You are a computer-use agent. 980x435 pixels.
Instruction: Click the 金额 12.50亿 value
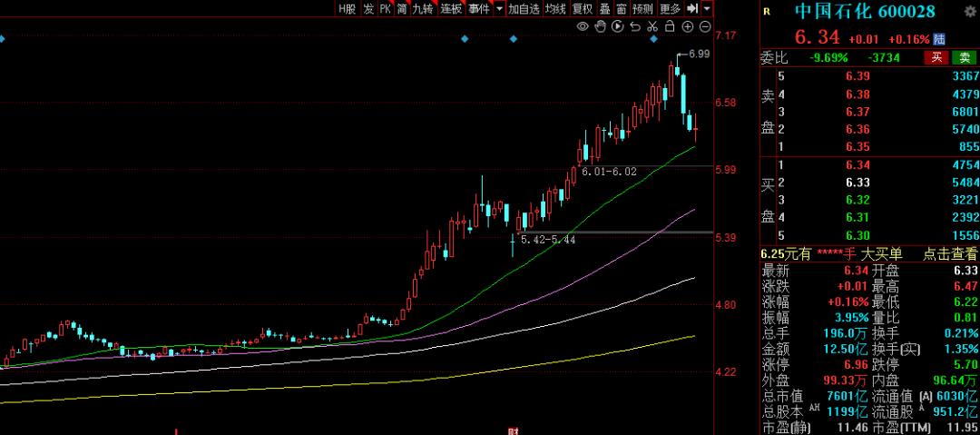(x=847, y=349)
